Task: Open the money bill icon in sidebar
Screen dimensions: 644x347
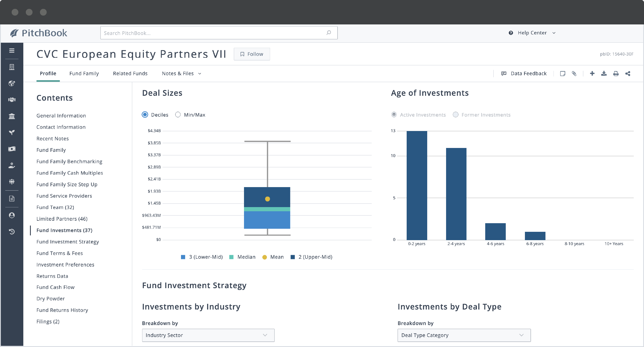Action: point(12,149)
